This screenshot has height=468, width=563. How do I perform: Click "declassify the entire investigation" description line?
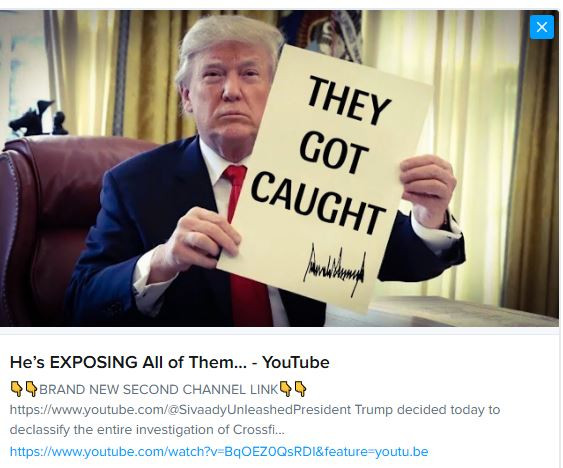tap(147, 430)
